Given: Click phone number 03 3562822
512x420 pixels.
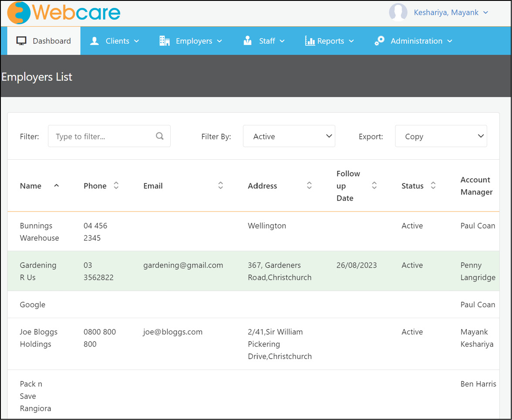Looking at the screenshot, I should tap(98, 271).
